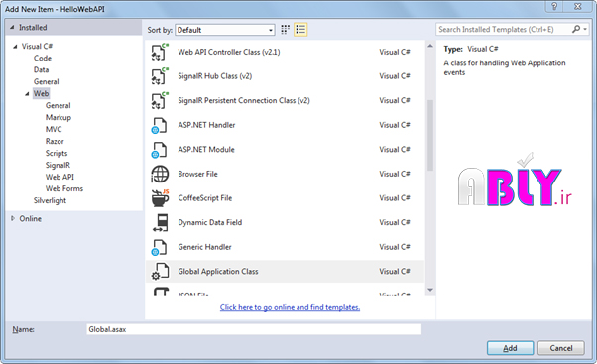Select Web API Controller Class template icon
Image resolution: width=597 pixels, height=364 pixels.
[160, 52]
